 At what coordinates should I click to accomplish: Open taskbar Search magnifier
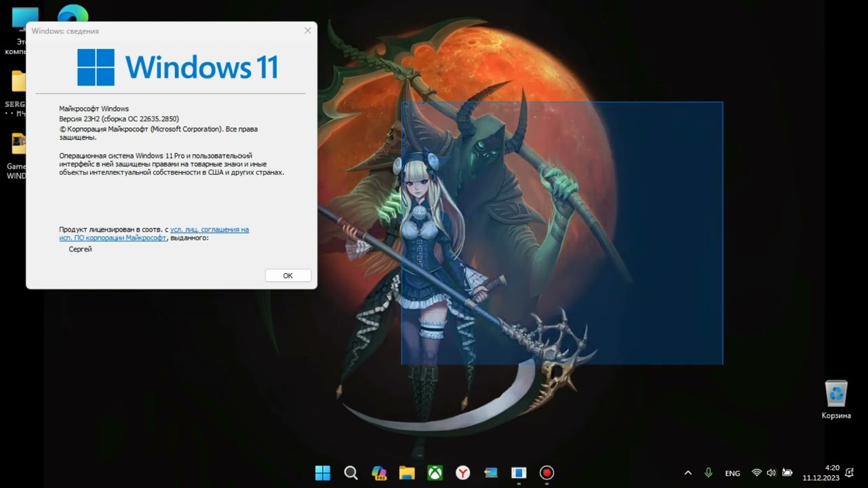tap(351, 472)
